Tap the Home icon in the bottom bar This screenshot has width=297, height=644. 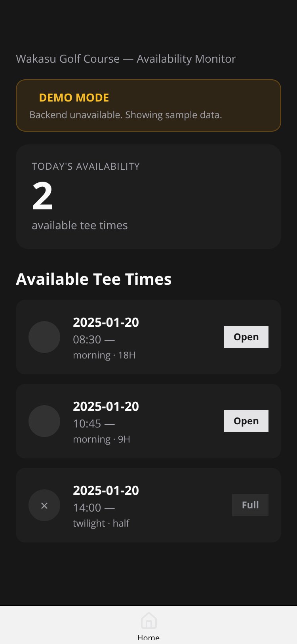[148, 621]
